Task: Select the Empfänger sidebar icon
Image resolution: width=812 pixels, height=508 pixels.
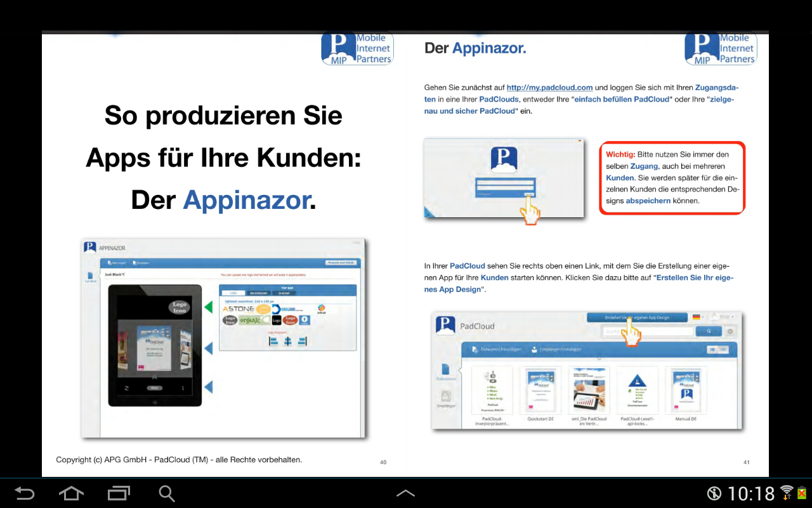Action: pos(445,398)
